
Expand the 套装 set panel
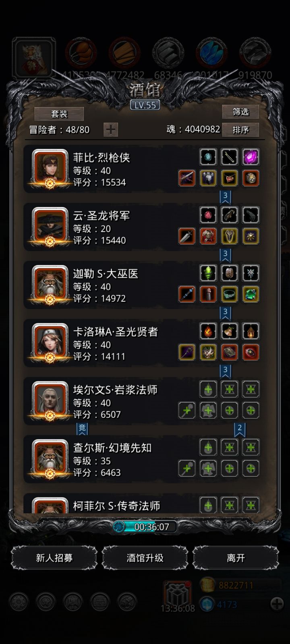[59, 114]
